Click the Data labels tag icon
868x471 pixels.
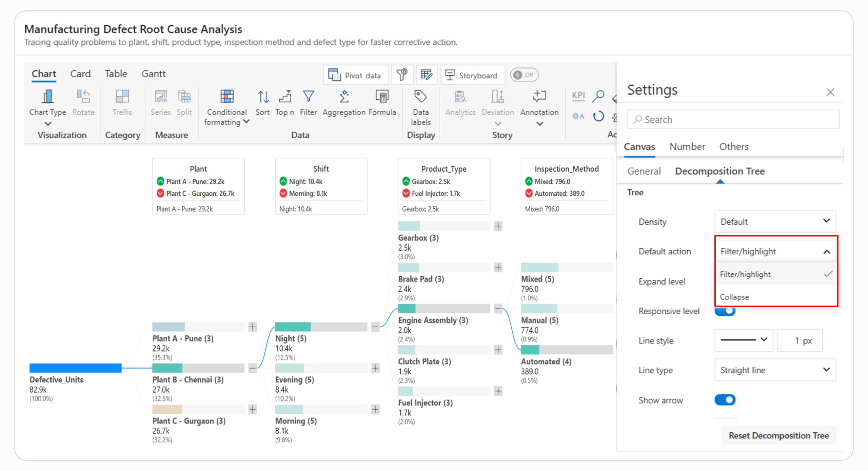420,97
